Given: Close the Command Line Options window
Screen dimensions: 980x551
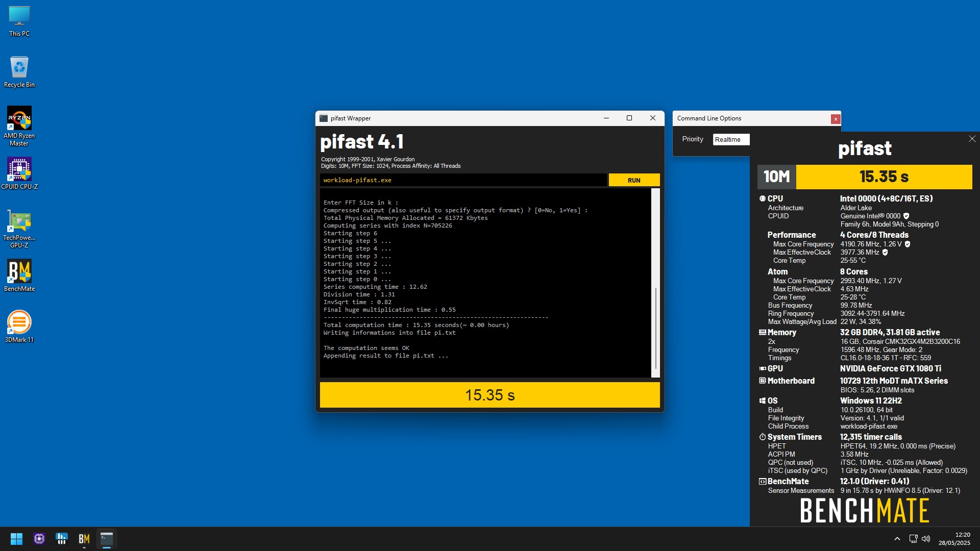Looking at the screenshot, I should coord(836,119).
